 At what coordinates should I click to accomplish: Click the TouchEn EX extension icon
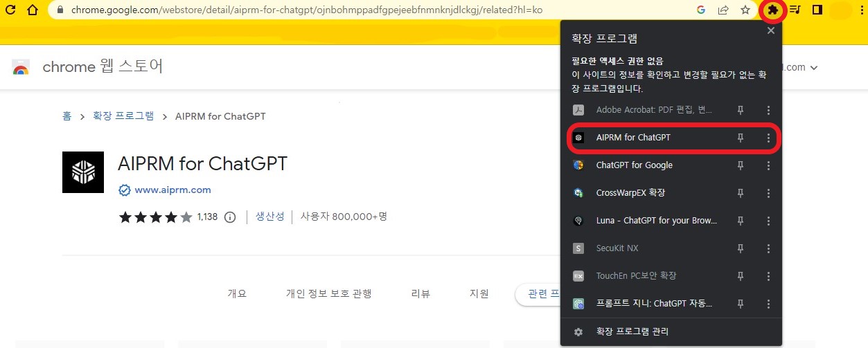point(578,276)
